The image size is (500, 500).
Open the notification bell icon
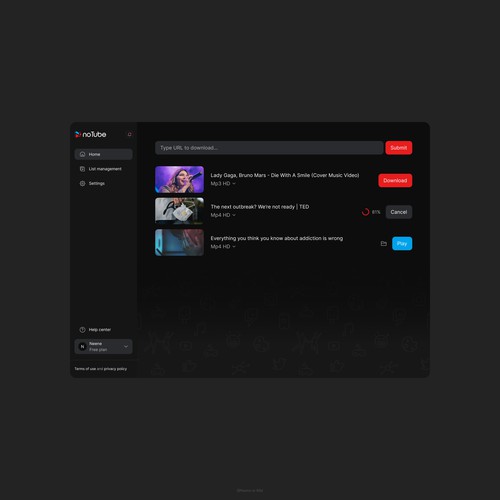(129, 134)
